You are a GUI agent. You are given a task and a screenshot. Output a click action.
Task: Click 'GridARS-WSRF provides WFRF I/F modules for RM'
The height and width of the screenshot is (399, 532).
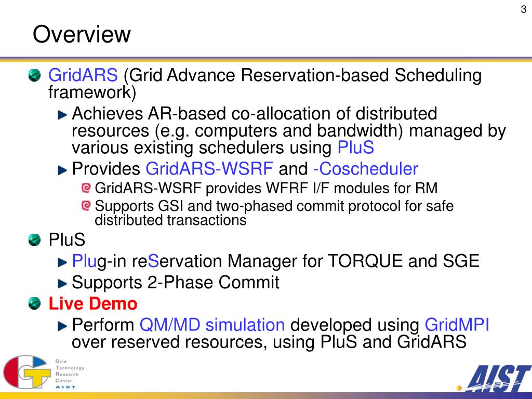266,188
